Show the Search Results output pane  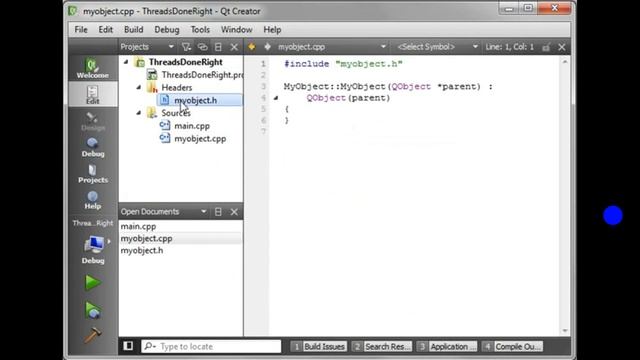click(382, 347)
